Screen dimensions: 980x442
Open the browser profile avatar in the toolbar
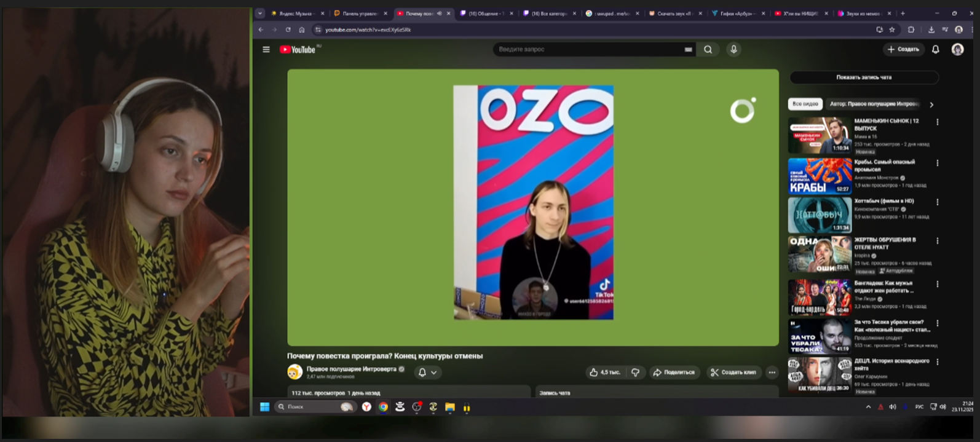[x=958, y=30]
